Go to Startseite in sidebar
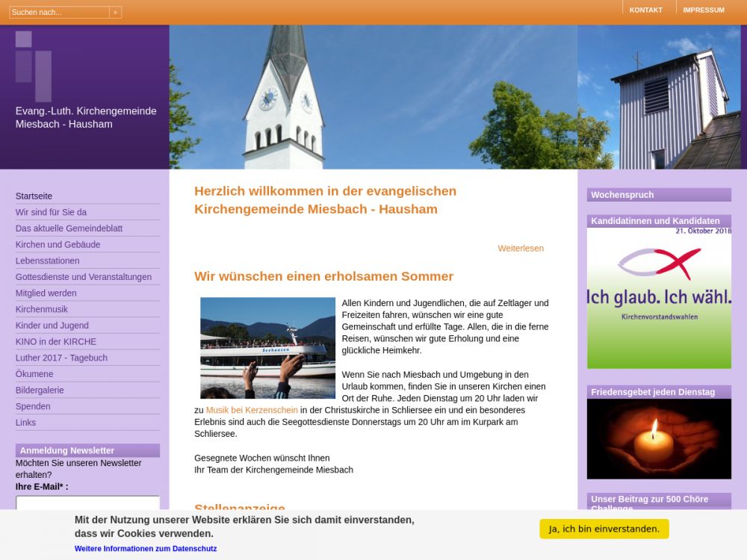This screenshot has height=560, width=747. click(34, 196)
